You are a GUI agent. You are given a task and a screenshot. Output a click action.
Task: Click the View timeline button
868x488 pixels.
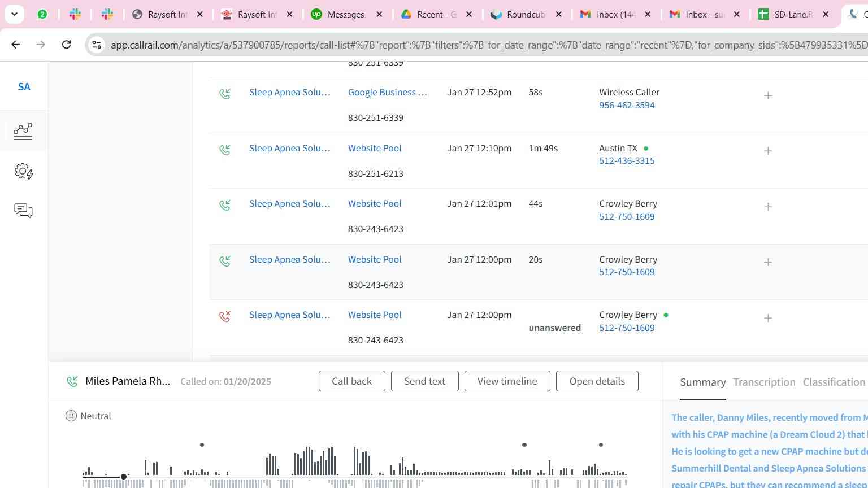(x=507, y=381)
